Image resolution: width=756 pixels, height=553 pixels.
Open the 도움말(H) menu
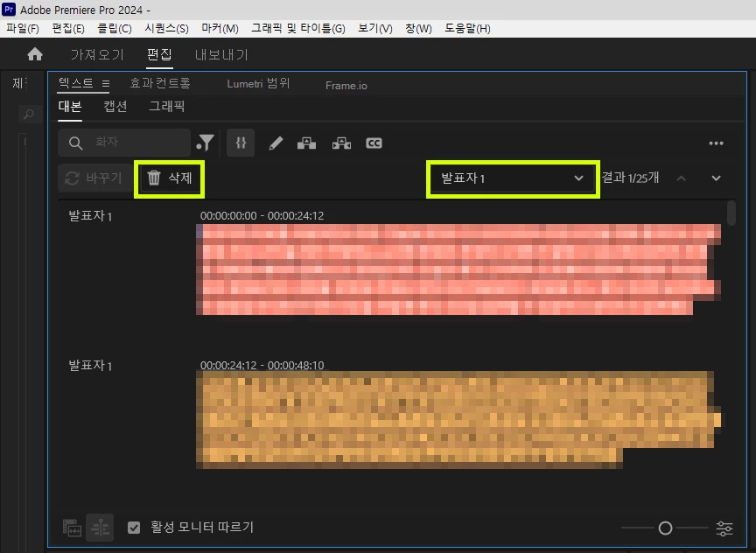(x=467, y=29)
